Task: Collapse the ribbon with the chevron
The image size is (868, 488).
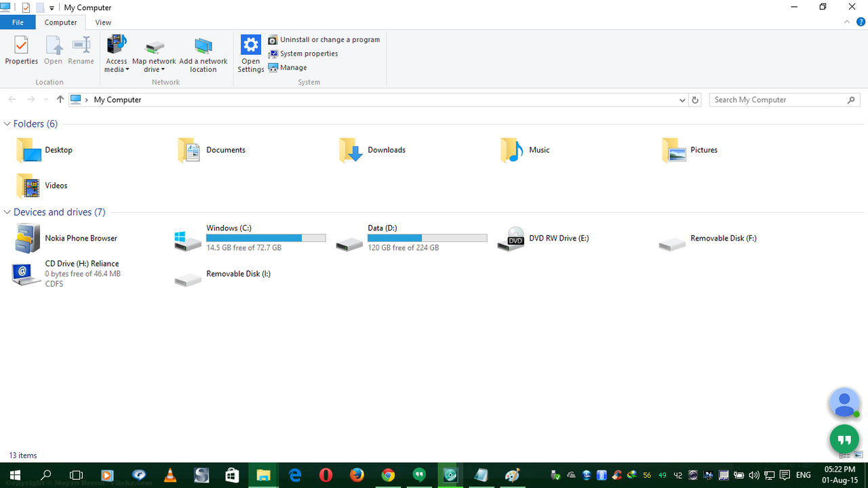Action: [x=847, y=22]
